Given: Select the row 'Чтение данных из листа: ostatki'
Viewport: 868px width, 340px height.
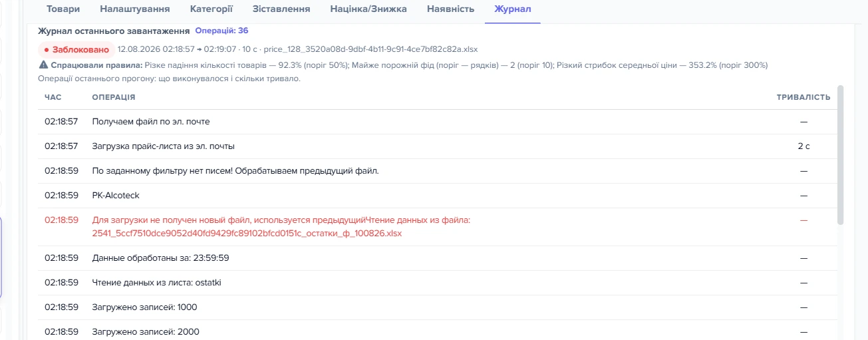Looking at the screenshot, I should click(x=437, y=283).
